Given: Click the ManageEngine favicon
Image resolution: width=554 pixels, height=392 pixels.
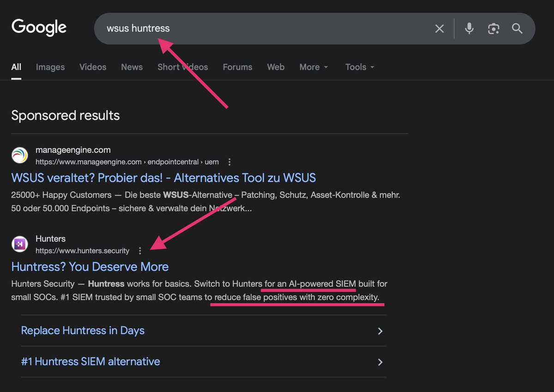Looking at the screenshot, I should [x=20, y=156].
